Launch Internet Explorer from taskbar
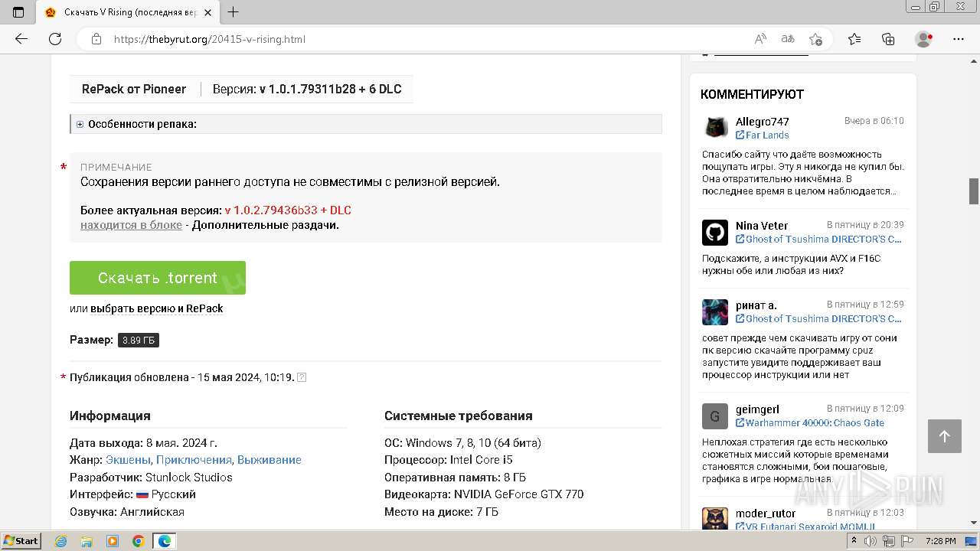980x551 pixels. pyautogui.click(x=61, y=541)
